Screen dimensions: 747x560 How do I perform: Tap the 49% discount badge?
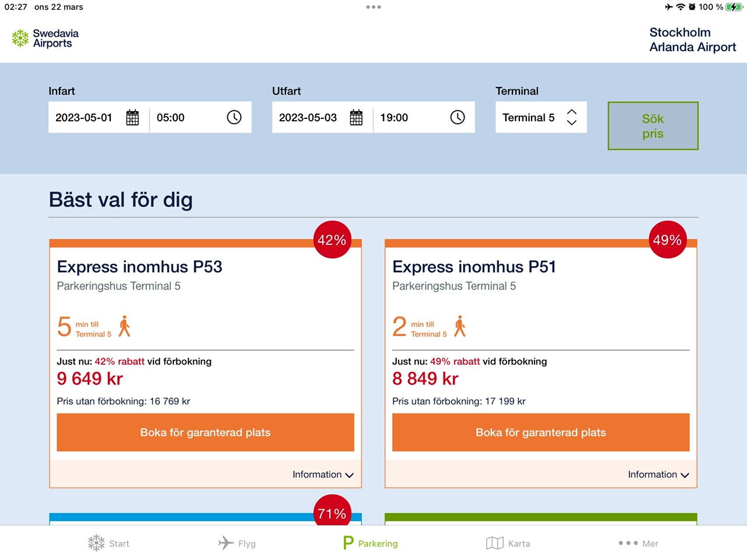(x=667, y=240)
